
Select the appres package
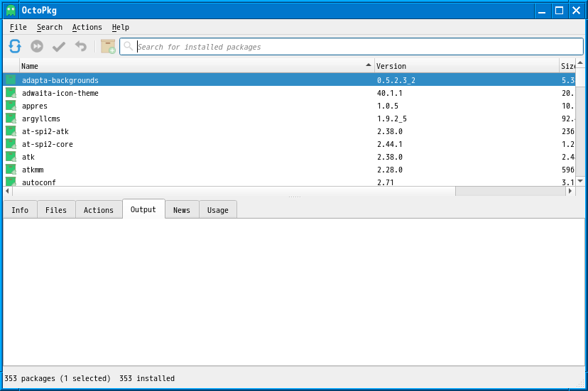[289, 105]
